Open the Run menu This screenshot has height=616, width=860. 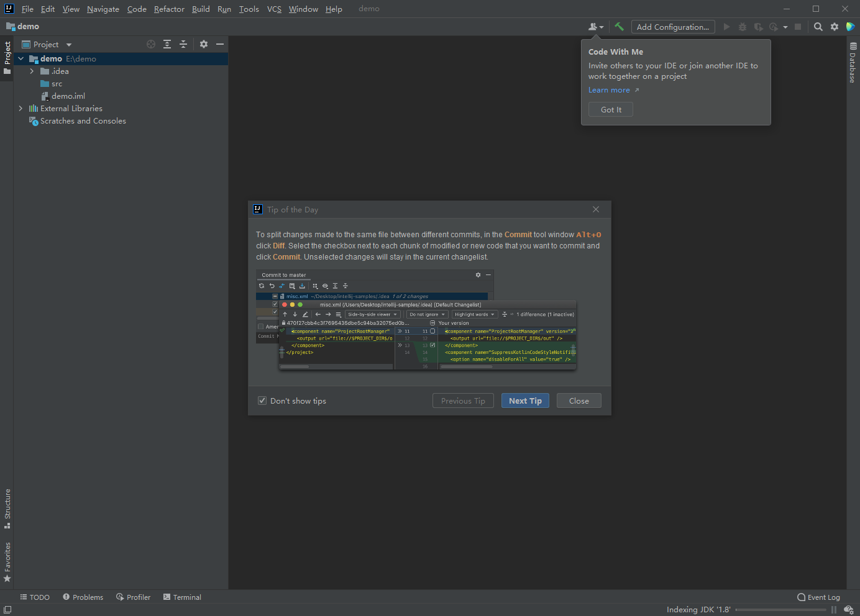pyautogui.click(x=224, y=9)
